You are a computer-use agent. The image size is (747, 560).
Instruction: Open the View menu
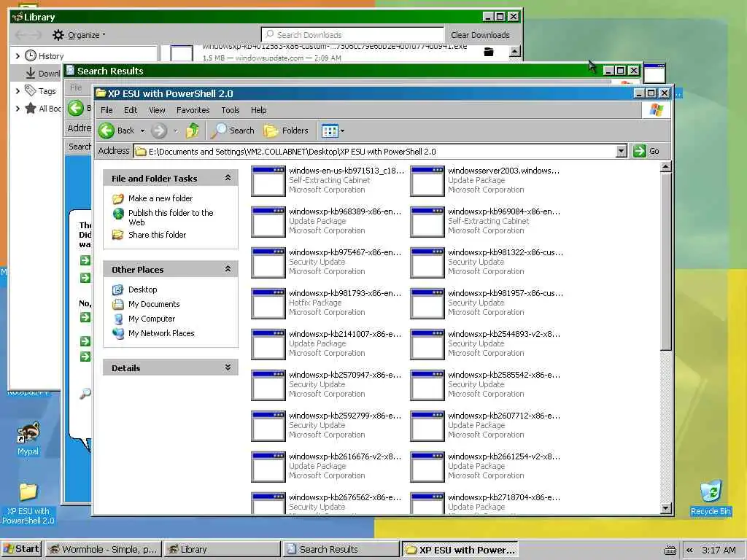point(157,110)
